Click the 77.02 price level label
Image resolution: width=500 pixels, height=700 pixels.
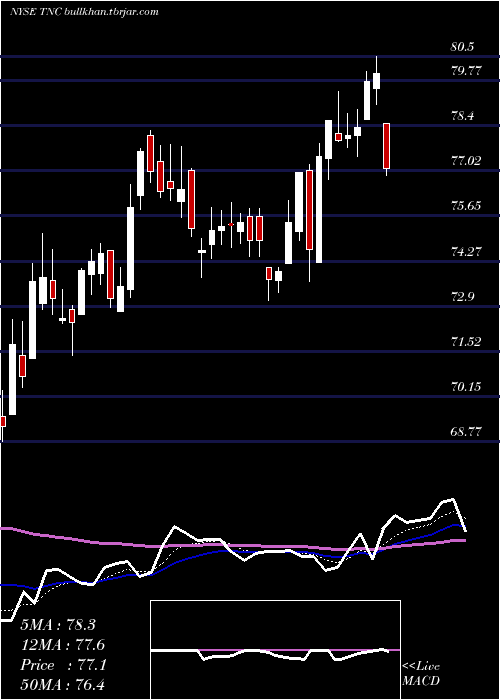click(467, 161)
